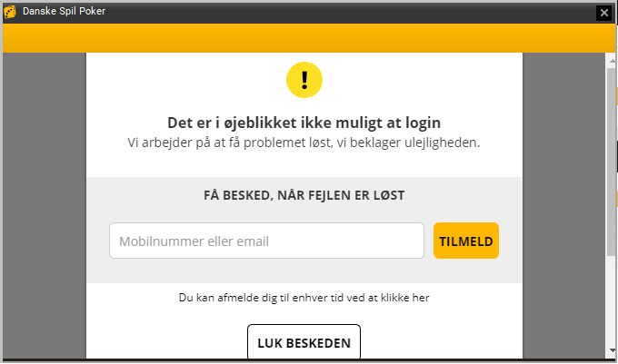This screenshot has height=364, width=618.
Task: Select the 'Det er i øjeblikket ikke muligt' heading
Action: coord(304,123)
